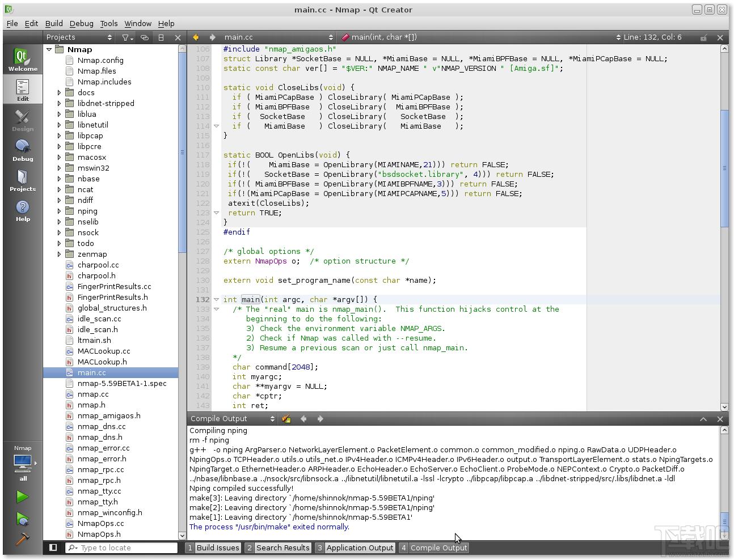
Task: Expand the docs folder
Action: (x=59, y=92)
